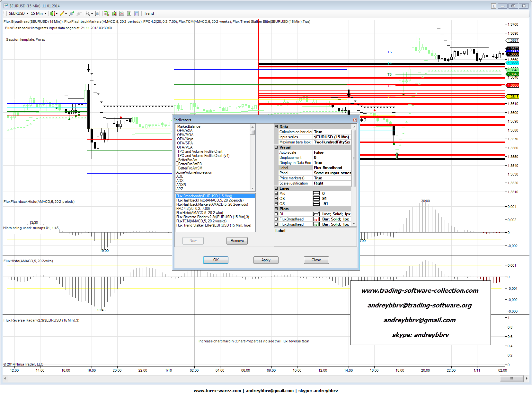Click the Apply button
The height and width of the screenshot is (396, 532).
266,260
